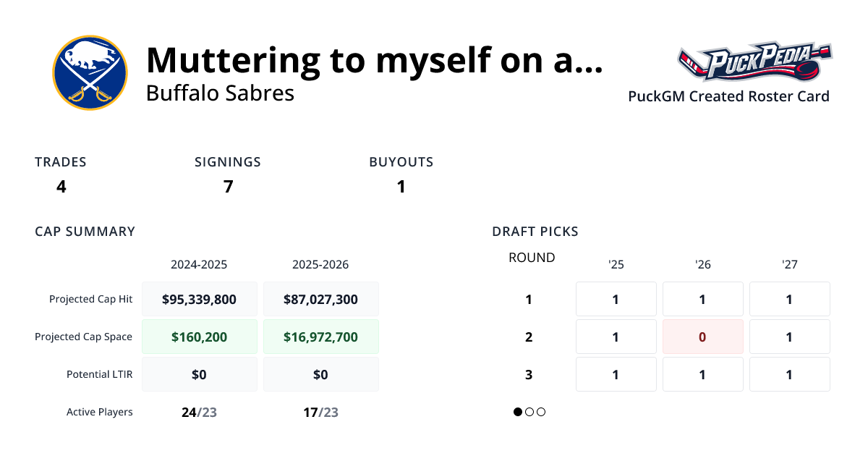Screen dimensions: 868x456
Task: Click the 2024-2025 Projected Cap Hit cell
Action: (199, 299)
